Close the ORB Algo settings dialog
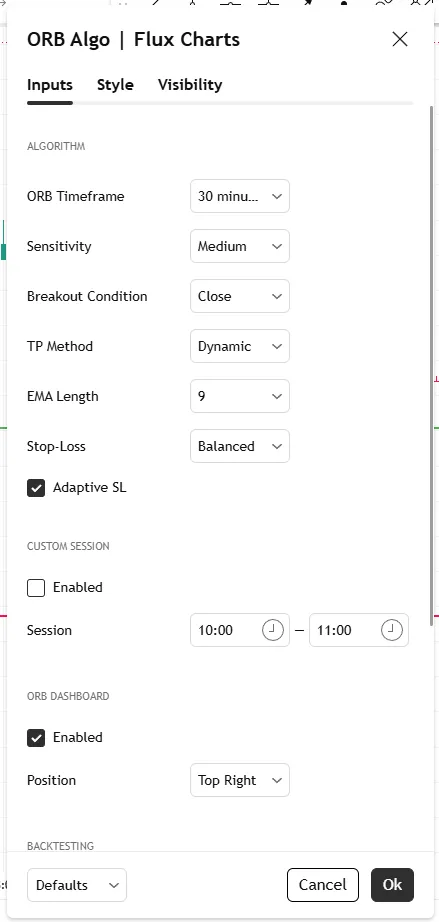Image resolution: width=439 pixels, height=922 pixels. point(400,39)
